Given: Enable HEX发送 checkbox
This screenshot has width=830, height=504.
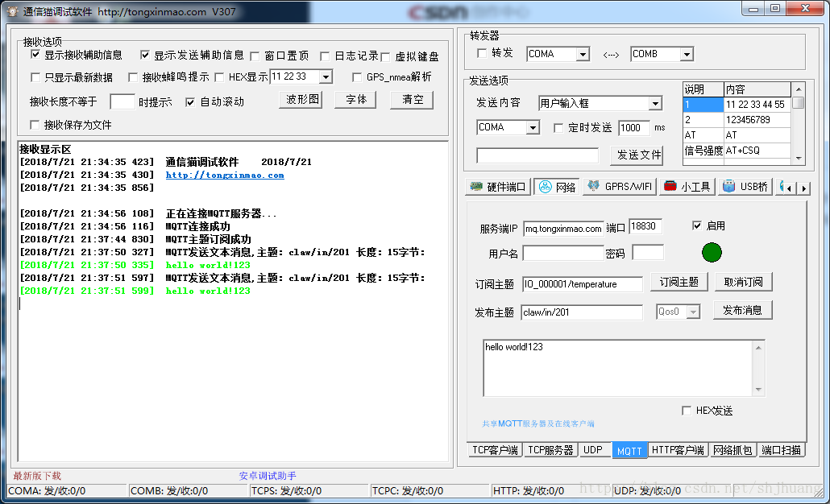Looking at the screenshot, I should click(x=687, y=411).
